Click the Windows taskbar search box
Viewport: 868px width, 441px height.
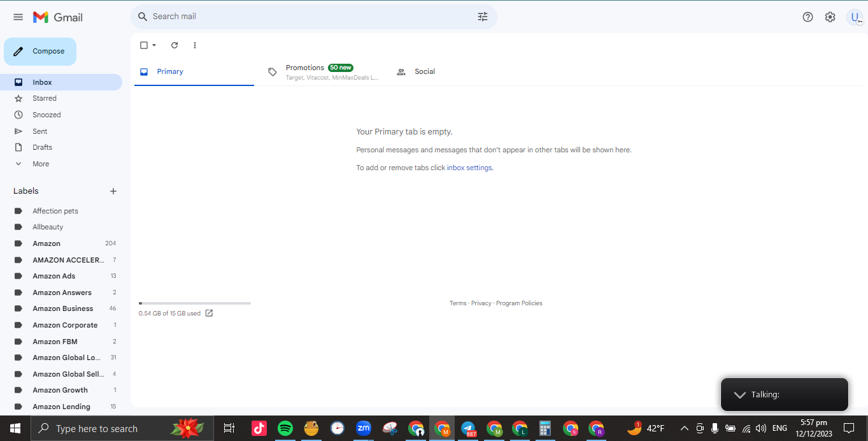tap(121, 428)
